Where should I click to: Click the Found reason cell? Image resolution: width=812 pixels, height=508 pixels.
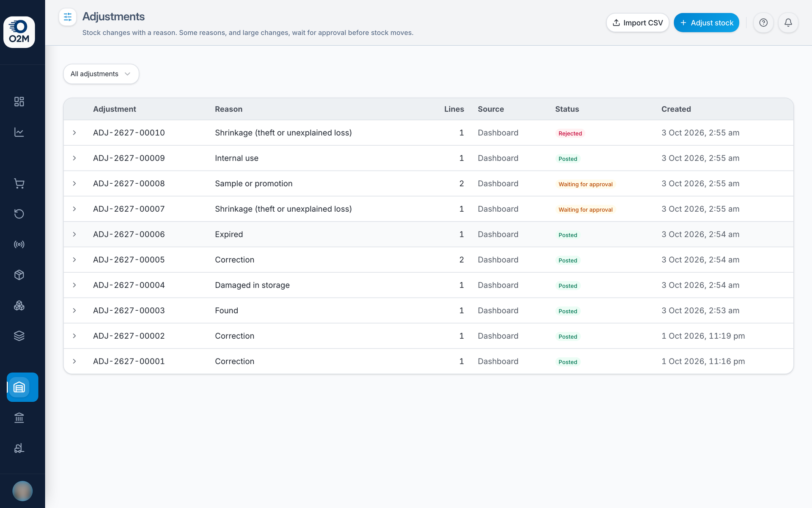pyautogui.click(x=227, y=311)
